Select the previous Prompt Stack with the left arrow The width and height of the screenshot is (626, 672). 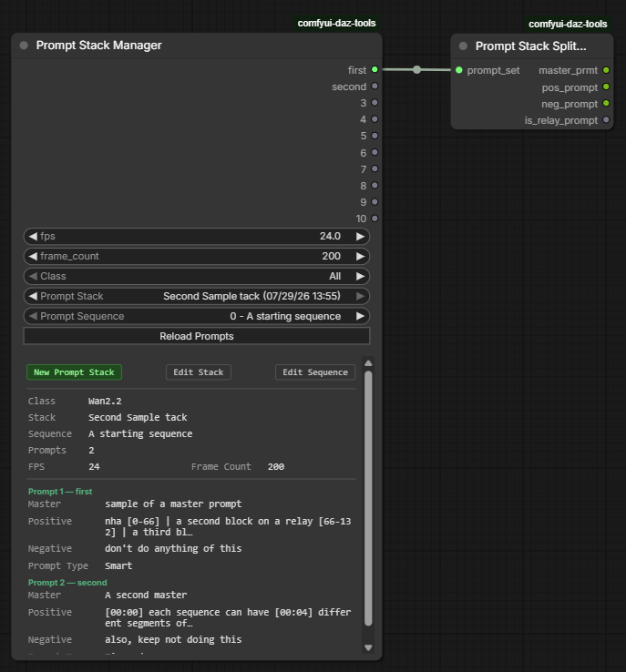(33, 296)
